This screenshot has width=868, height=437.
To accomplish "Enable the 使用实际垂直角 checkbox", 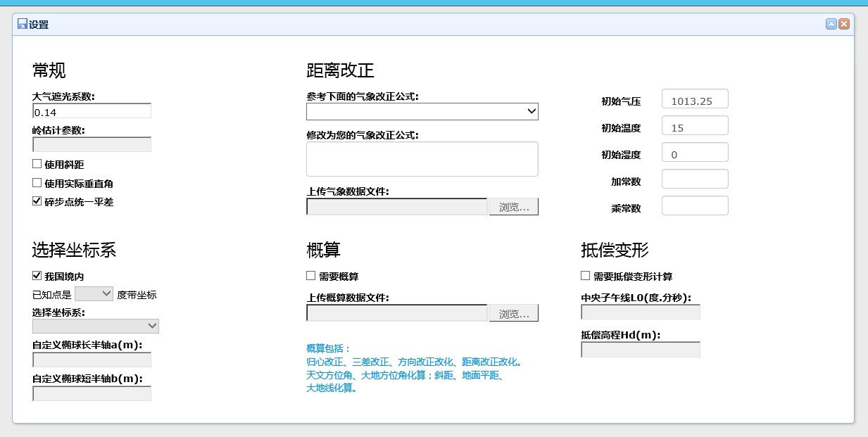I will click(x=36, y=182).
